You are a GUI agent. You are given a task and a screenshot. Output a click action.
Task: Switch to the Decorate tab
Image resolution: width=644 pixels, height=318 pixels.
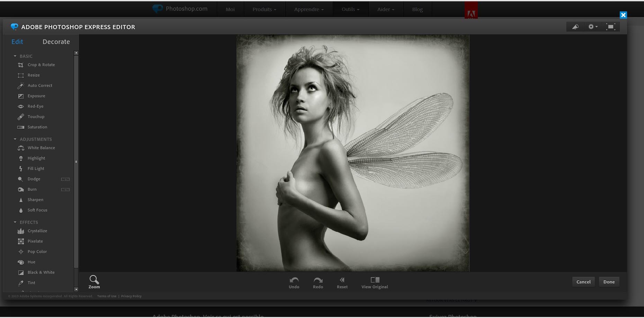56,42
